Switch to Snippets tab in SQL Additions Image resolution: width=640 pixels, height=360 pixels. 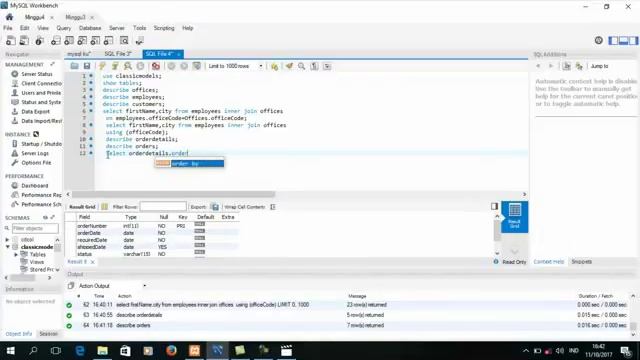582,262
